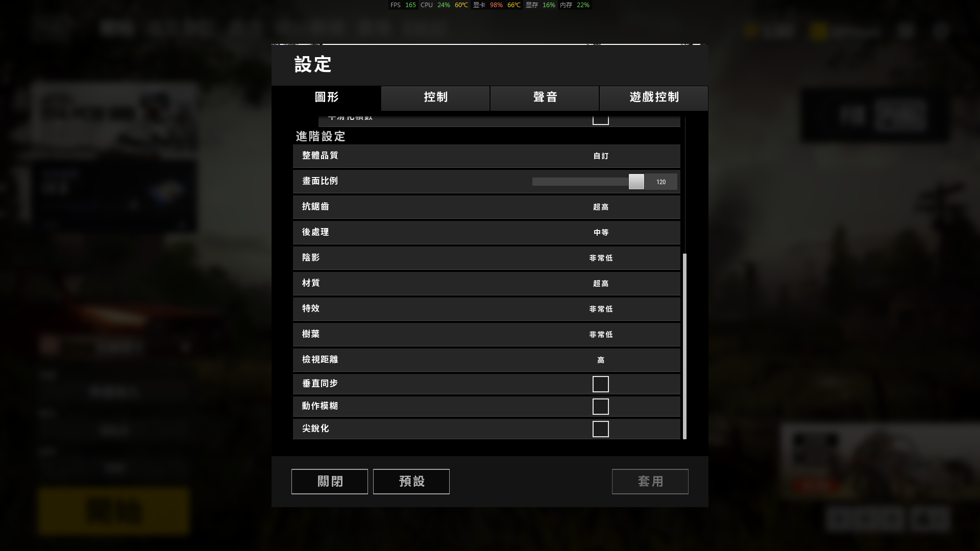The height and width of the screenshot is (551, 980).
Task: Select the 遊戲控制 tab
Action: click(654, 98)
